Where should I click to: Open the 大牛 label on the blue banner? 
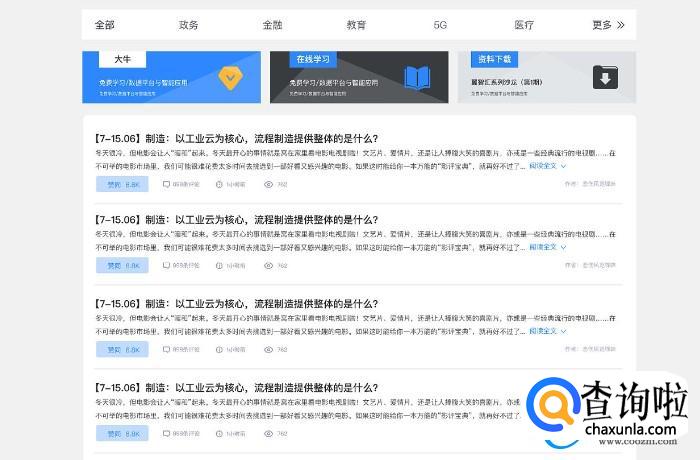click(122, 59)
